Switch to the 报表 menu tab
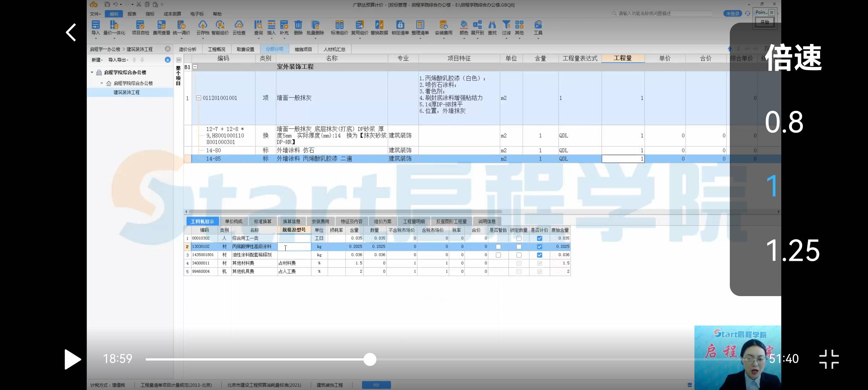This screenshot has height=390, width=868. 132,14
